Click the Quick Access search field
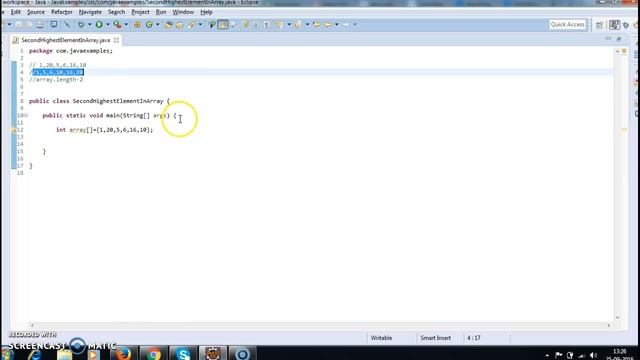Image resolution: width=640 pixels, height=360 pixels. (567, 24)
